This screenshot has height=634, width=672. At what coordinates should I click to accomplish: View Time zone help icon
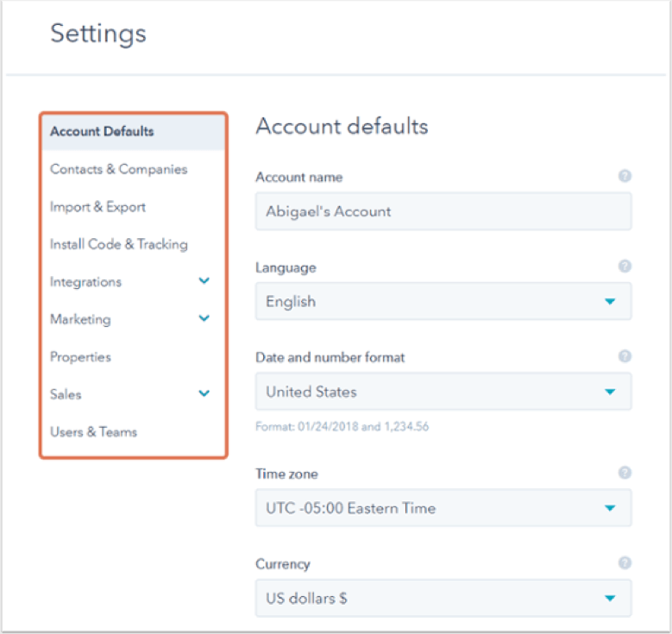click(625, 473)
